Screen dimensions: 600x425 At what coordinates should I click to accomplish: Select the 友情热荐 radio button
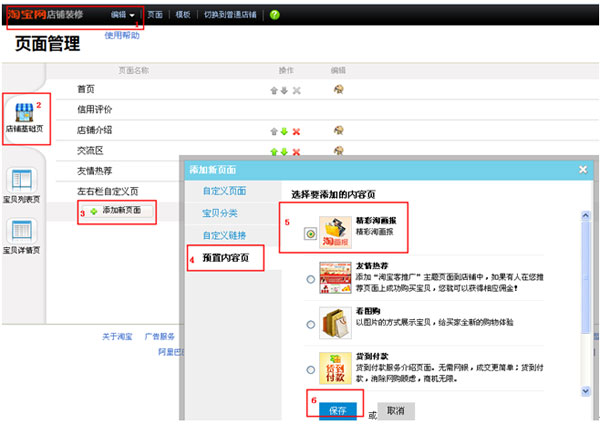[311, 279]
